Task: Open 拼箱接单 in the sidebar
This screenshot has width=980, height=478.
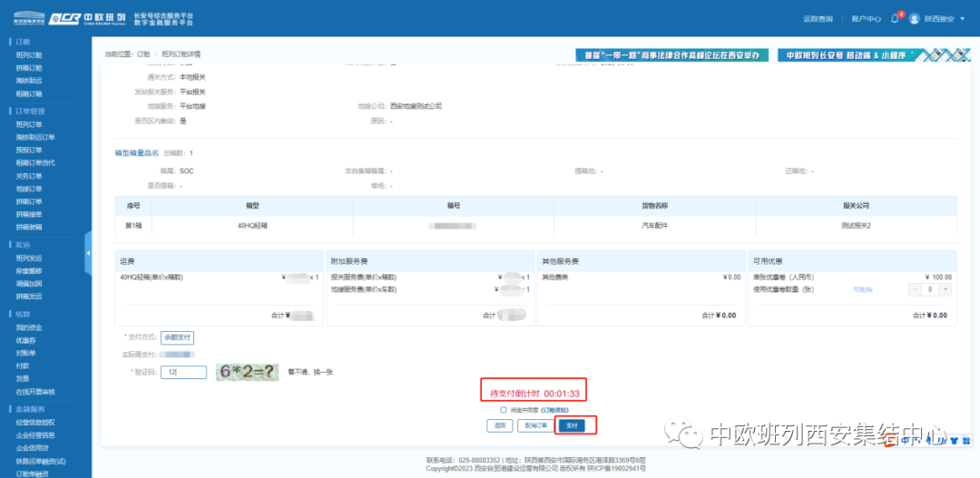Action: pyautogui.click(x=29, y=214)
